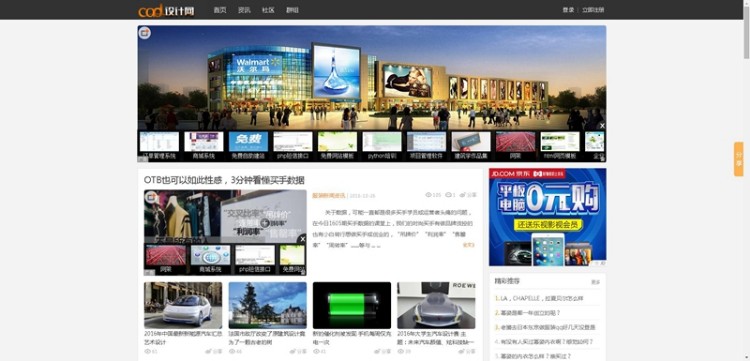Screen dimensions: 750x361
Task: Open the 法国市政厅 architecture article title
Action: pyautogui.click(x=267, y=338)
